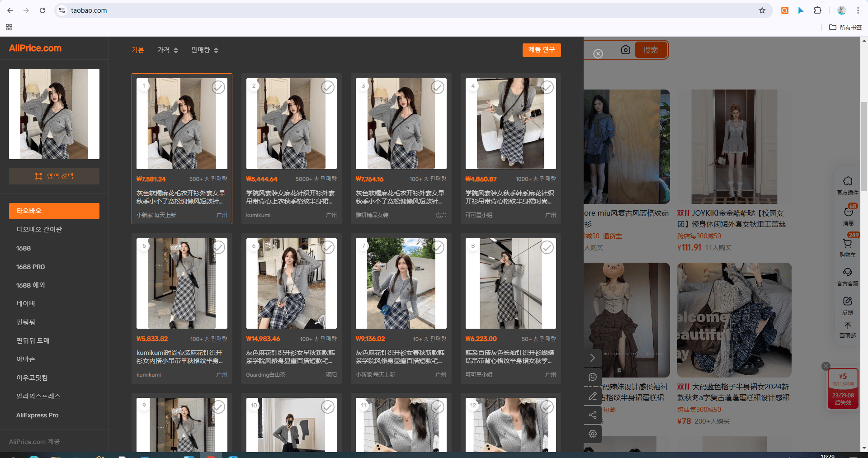Image resolution: width=868 pixels, height=458 pixels.
Task: Bookmark this page with the star icon
Action: 762,10
